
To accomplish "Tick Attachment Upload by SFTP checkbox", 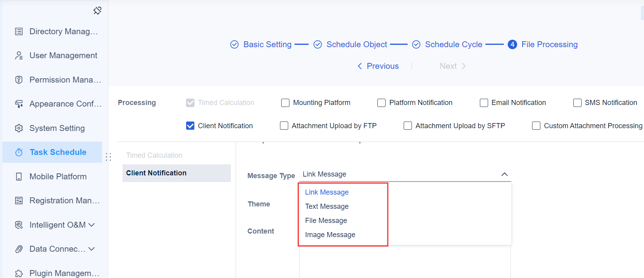I will [408, 126].
